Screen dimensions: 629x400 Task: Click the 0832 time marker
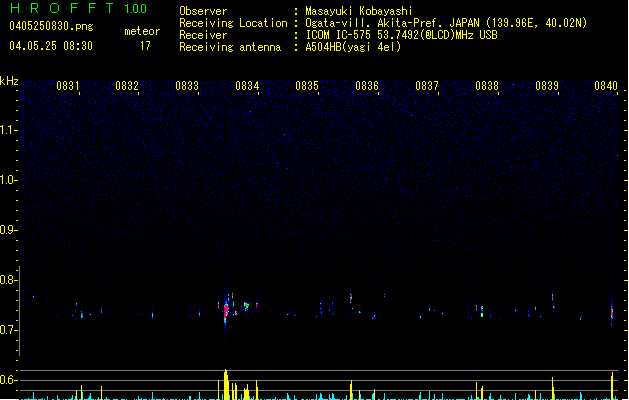click(127, 86)
